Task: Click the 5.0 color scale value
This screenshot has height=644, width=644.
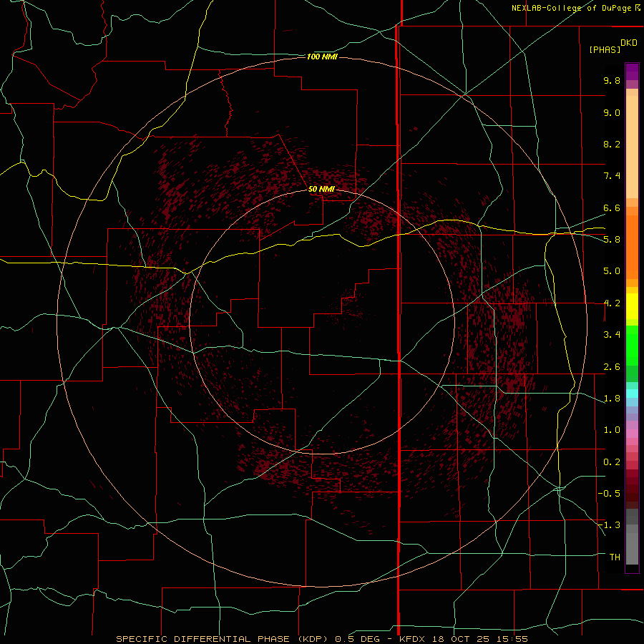Action: 612,271
